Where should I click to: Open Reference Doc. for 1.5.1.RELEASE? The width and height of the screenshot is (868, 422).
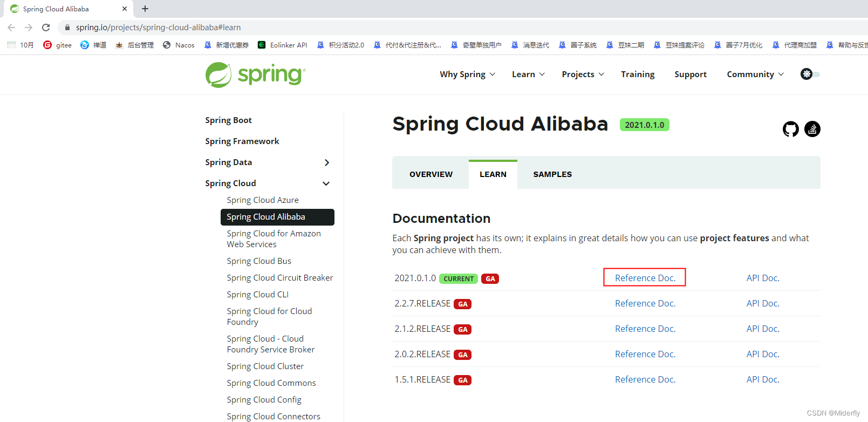coord(645,379)
